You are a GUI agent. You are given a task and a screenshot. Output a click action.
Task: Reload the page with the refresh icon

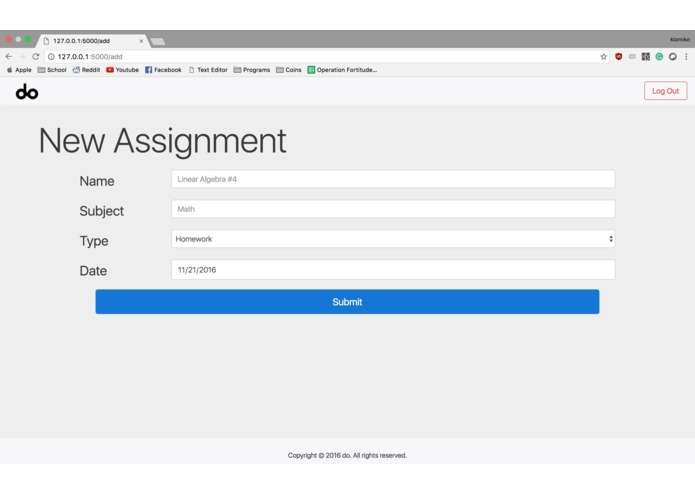click(x=36, y=57)
